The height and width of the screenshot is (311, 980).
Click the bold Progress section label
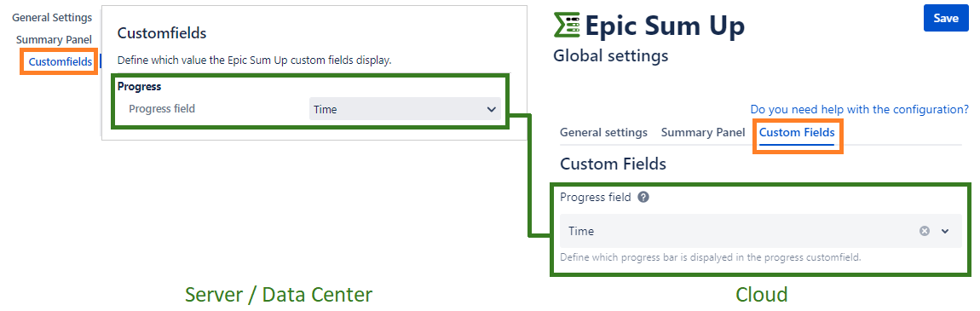[140, 87]
